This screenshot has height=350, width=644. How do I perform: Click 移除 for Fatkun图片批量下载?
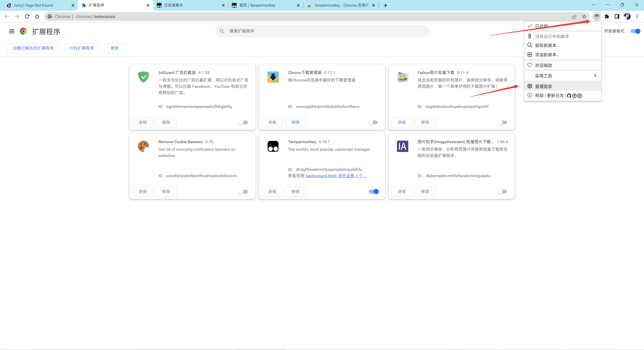[x=425, y=122]
